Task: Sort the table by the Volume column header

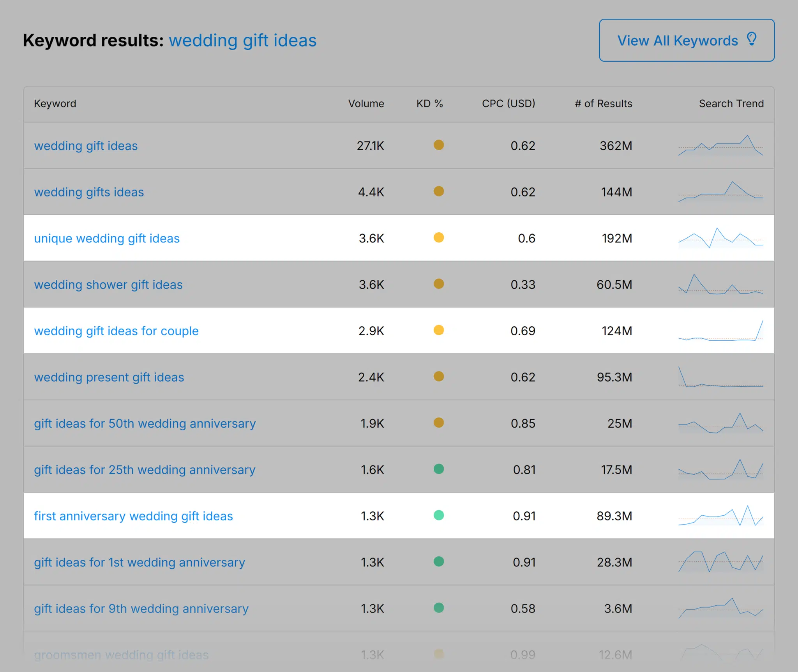Action: tap(366, 103)
